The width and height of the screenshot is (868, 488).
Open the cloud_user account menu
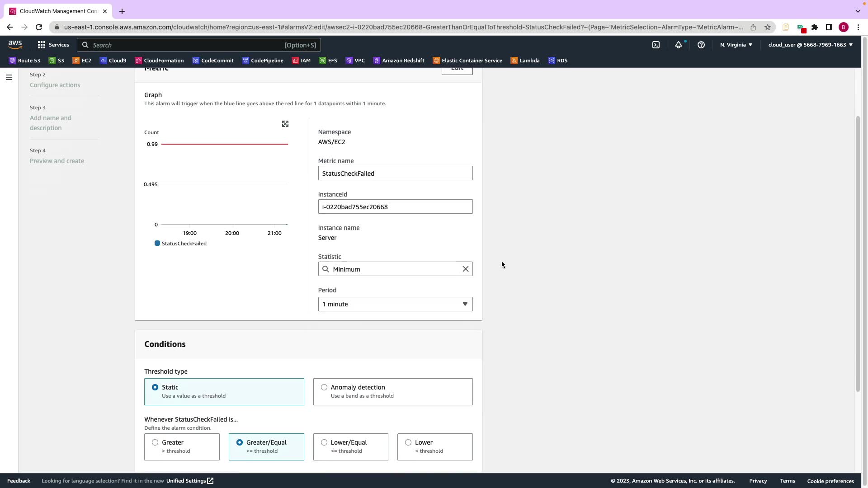click(810, 45)
